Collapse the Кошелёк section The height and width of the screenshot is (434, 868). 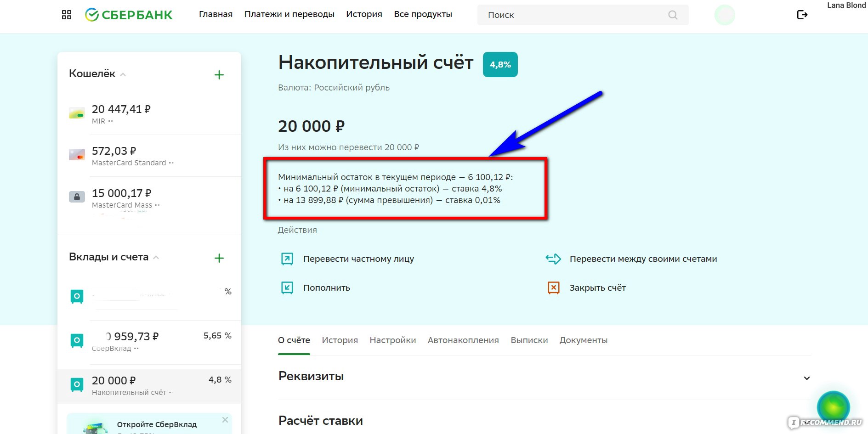[x=123, y=74]
